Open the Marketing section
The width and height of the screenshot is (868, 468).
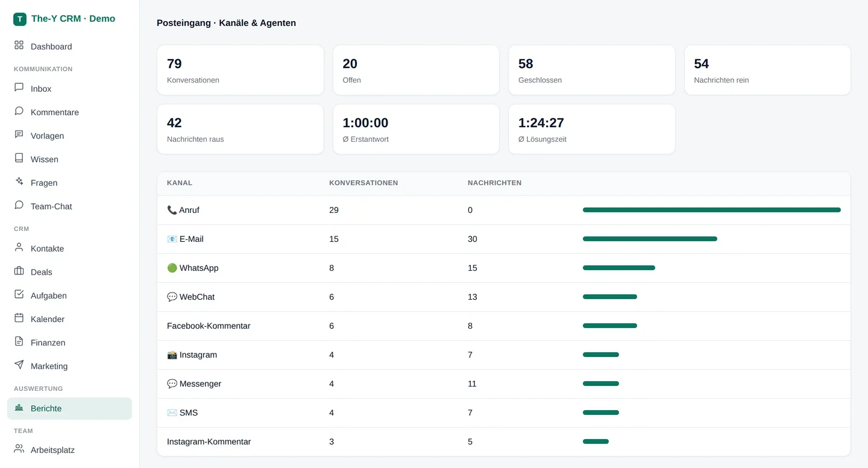pos(69,366)
